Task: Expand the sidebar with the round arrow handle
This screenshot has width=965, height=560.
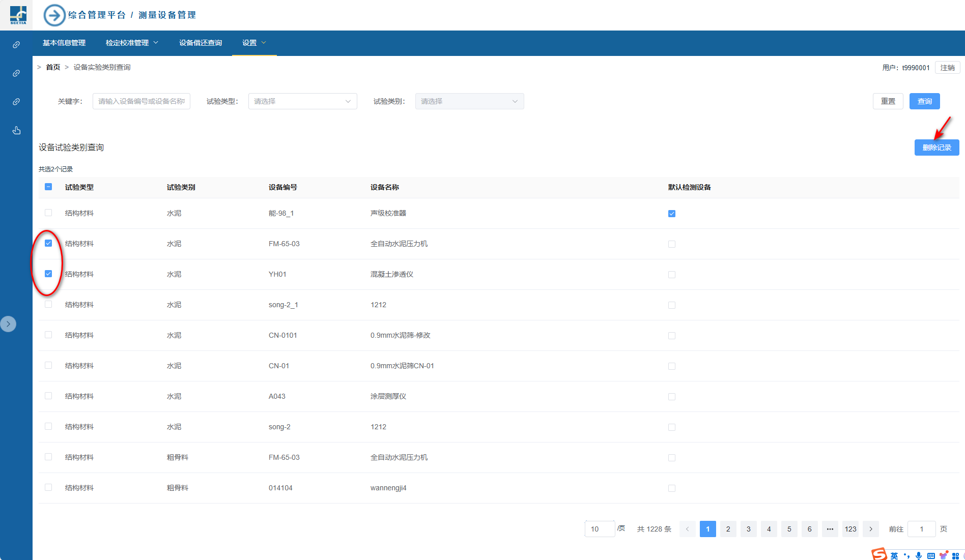Action: (x=8, y=324)
